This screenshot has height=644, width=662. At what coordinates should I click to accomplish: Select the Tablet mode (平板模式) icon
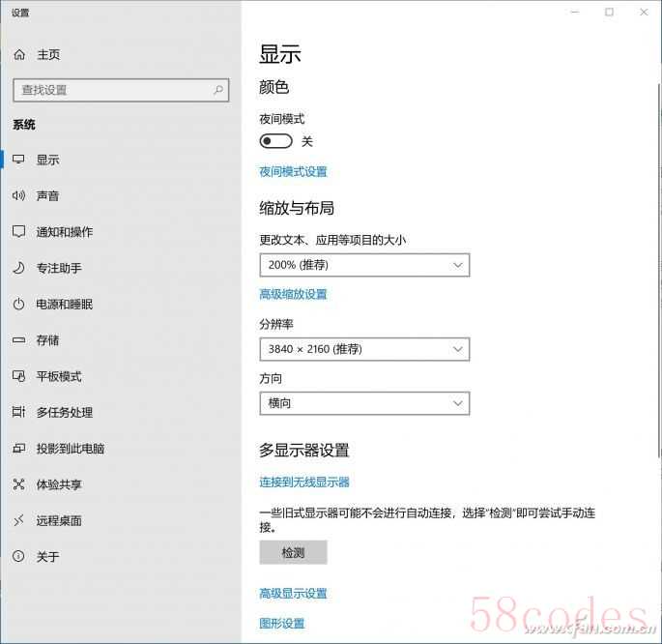(x=18, y=376)
